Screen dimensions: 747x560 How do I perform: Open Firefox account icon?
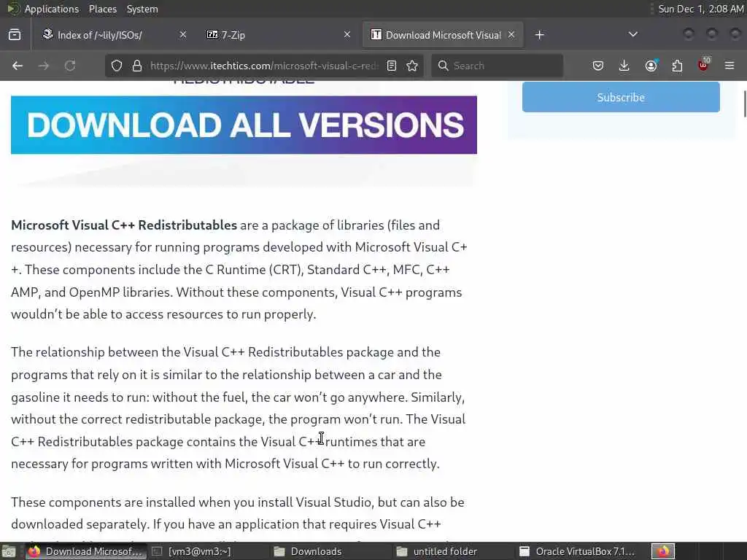click(651, 66)
